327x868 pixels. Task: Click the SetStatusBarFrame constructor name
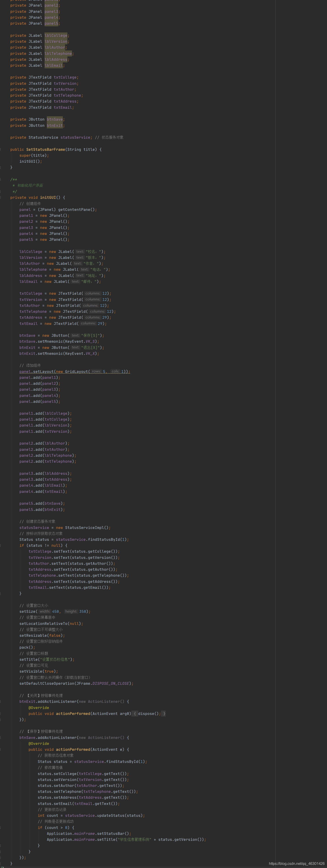[x=45, y=150]
